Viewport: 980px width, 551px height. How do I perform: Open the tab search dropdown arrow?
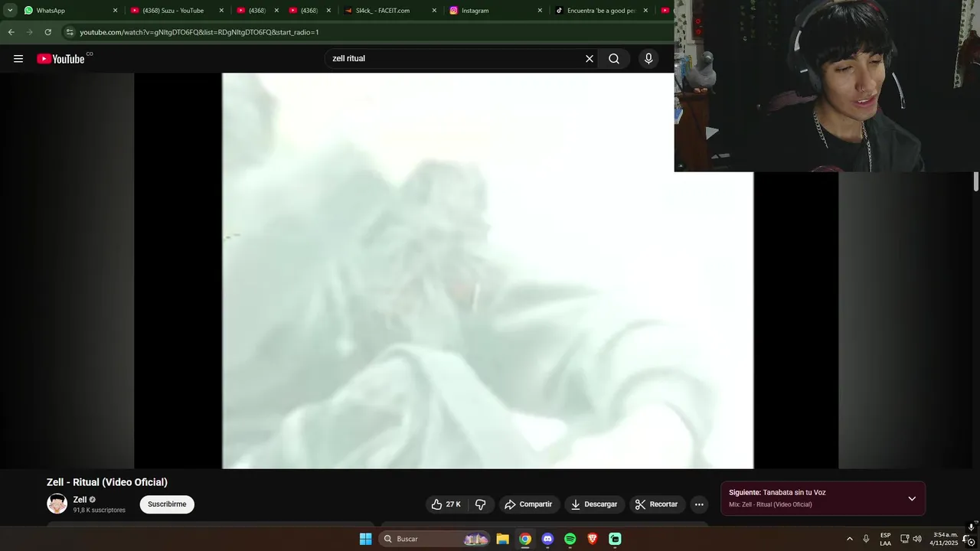click(10, 11)
